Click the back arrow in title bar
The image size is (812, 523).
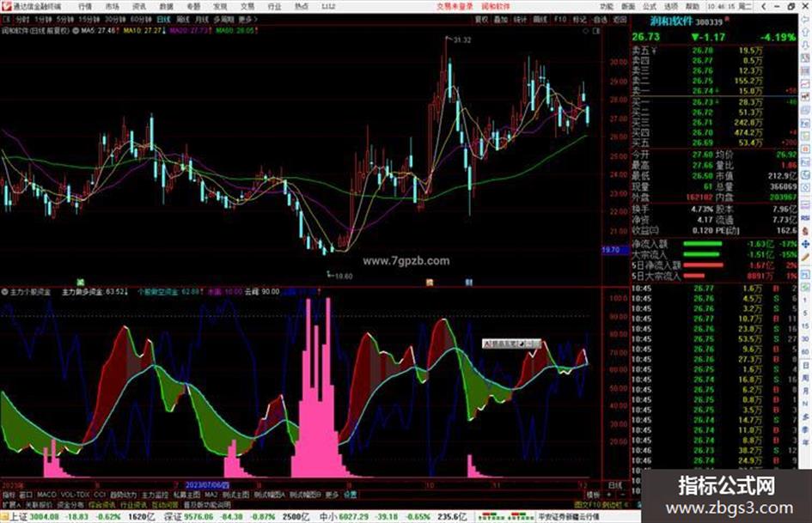point(764,7)
